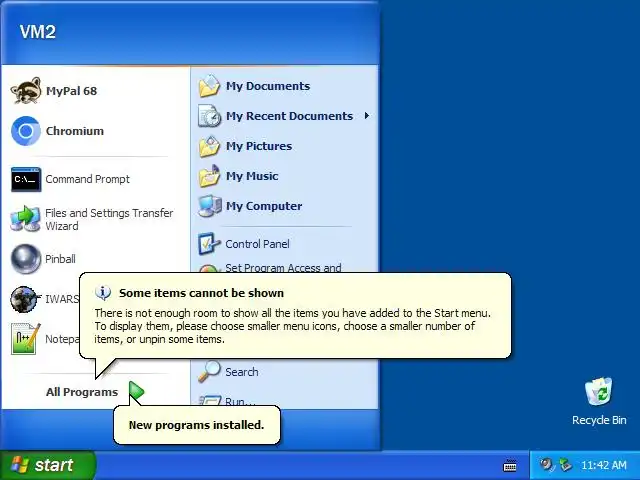
Task: Open the Notepad++ icon
Action: (26, 339)
